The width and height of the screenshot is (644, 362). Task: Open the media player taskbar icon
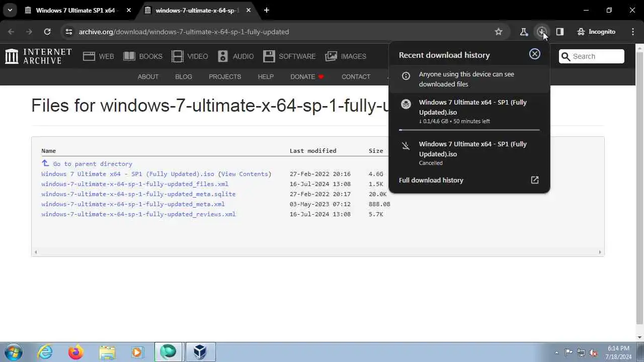(x=137, y=352)
